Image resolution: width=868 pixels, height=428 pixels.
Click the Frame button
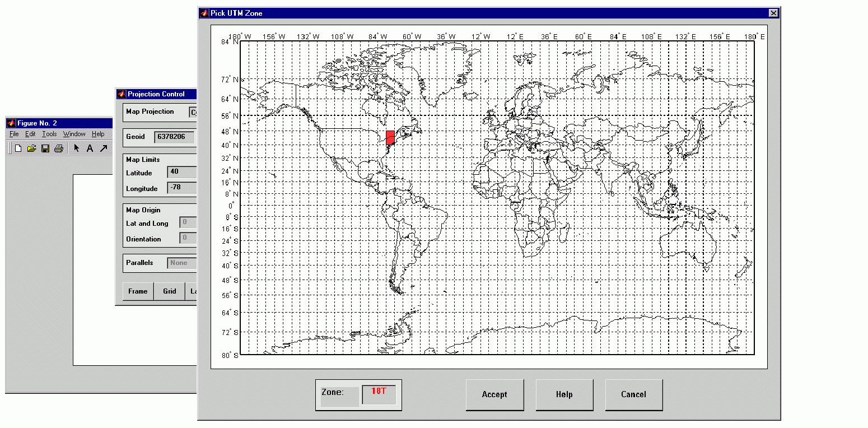point(138,291)
